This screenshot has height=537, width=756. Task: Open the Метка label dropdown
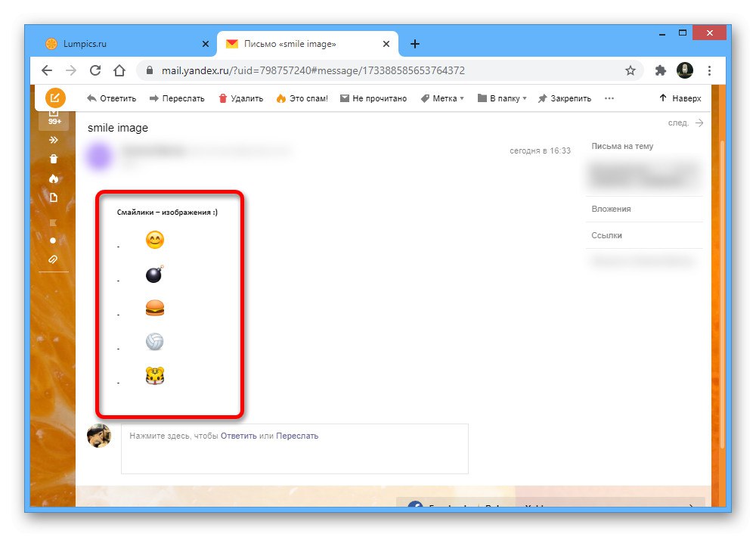pos(442,98)
